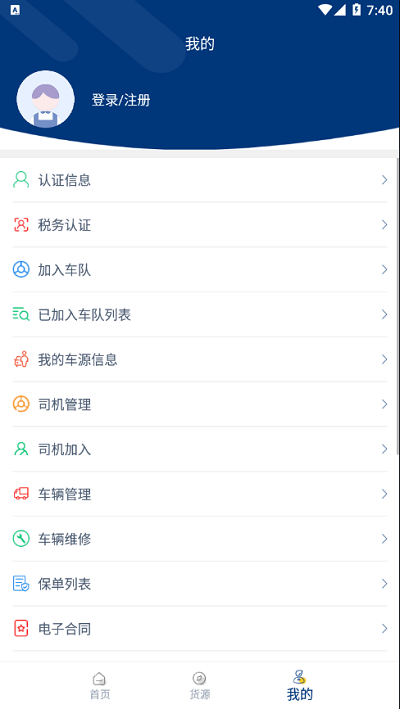Open 认证信息 using its right chevron
Screen dimensions: 400x709
pos(385,180)
